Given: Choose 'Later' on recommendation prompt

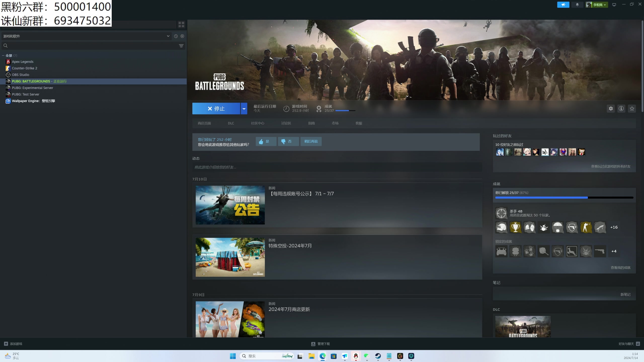Looking at the screenshot, I should (311, 142).
